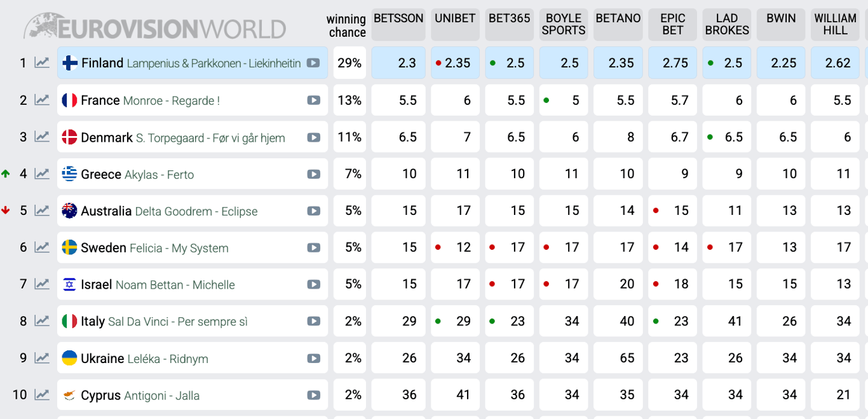868x419 pixels.
Task: Click the video icon for Italy
Action: point(313,321)
